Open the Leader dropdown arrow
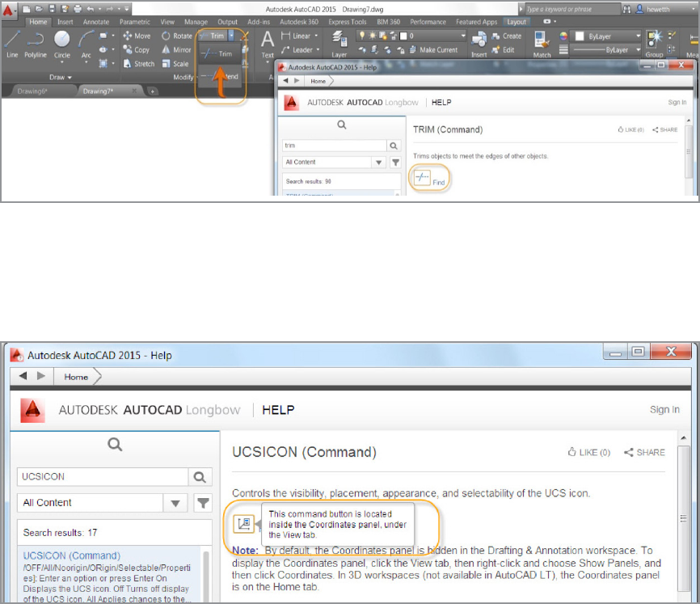 318,49
